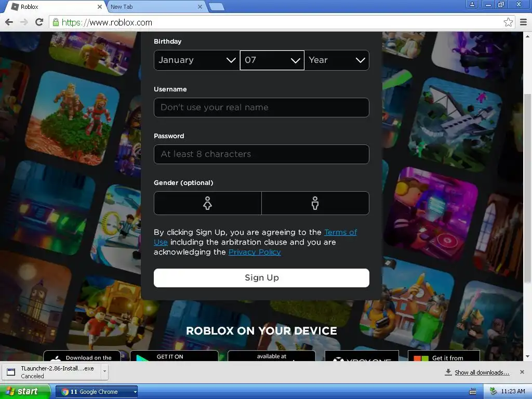The image size is (532, 399).
Task: Switch to the New Tab tab
Action: 155,6
